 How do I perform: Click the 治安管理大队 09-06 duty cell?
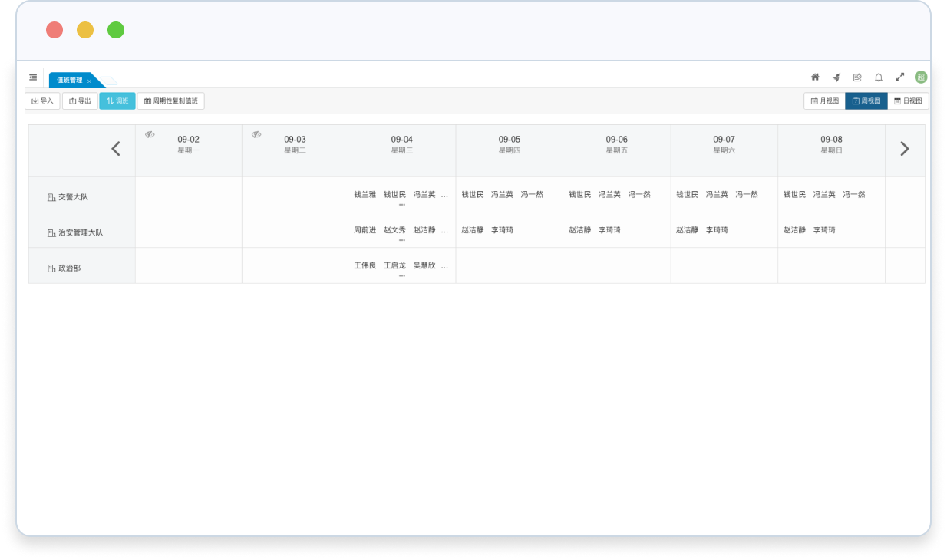click(x=616, y=230)
